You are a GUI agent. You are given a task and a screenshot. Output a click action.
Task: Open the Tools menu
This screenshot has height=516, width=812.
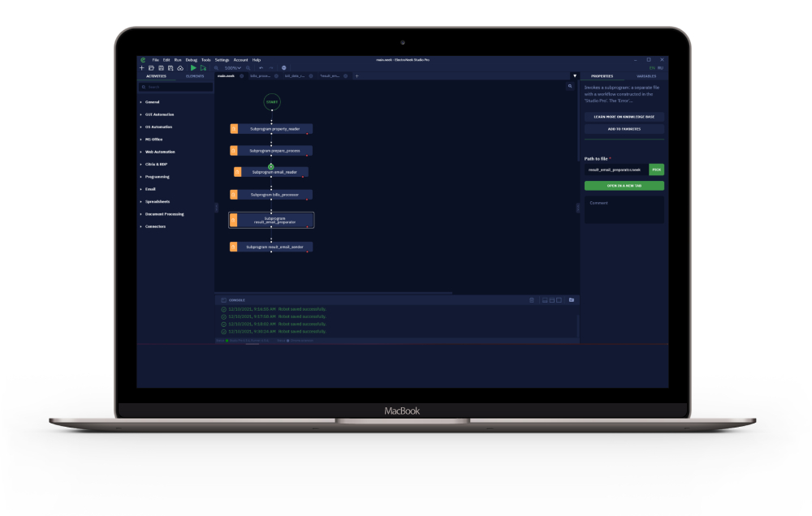(206, 60)
